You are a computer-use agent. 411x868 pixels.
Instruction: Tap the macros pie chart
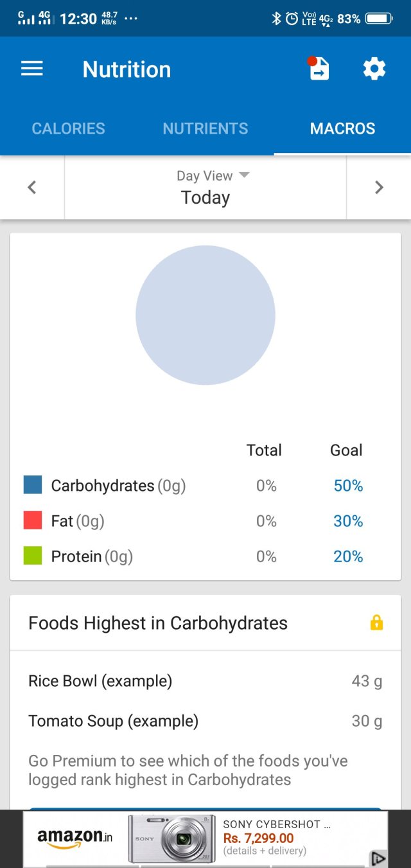pyautogui.click(x=205, y=315)
